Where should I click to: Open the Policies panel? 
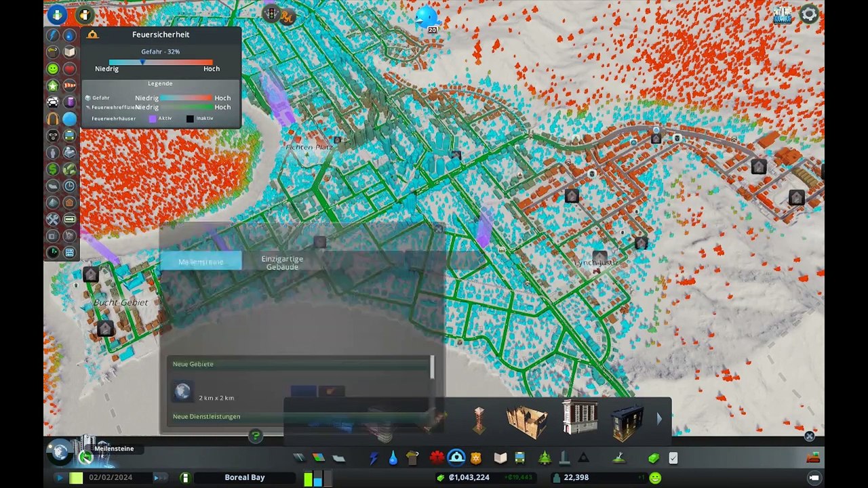pos(673,458)
